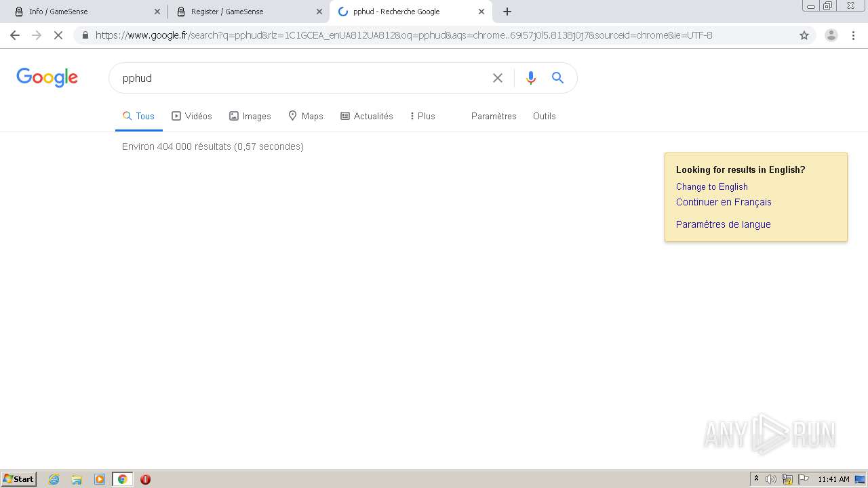The width and height of the screenshot is (868, 488).
Task: Click the browser back arrow
Action: click(15, 35)
